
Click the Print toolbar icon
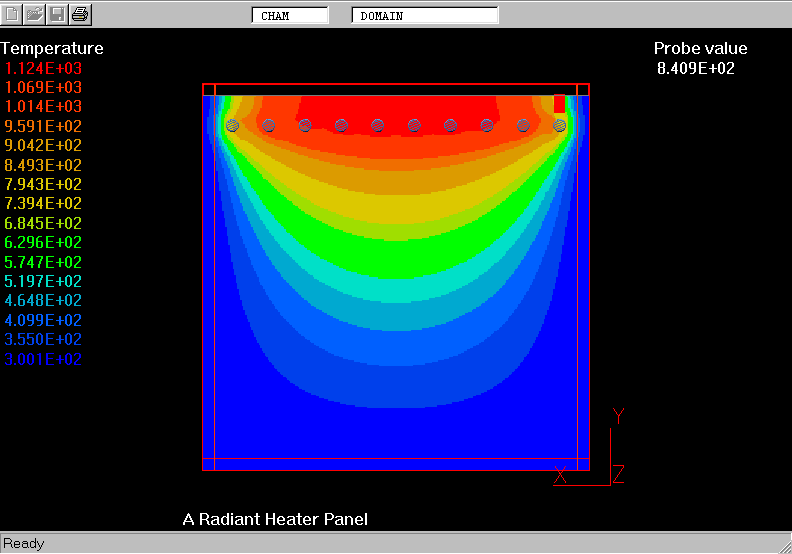[x=80, y=14]
